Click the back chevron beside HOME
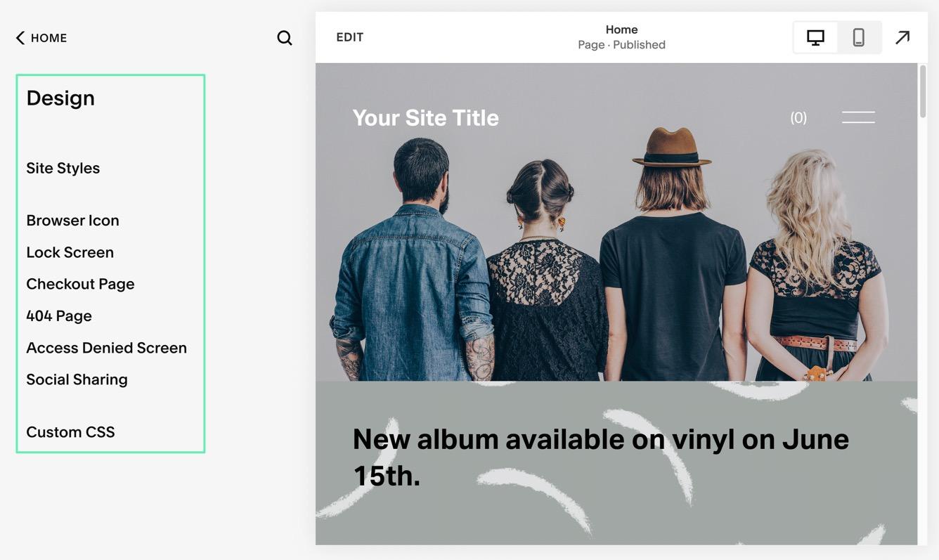This screenshot has width=939, height=560. point(20,38)
